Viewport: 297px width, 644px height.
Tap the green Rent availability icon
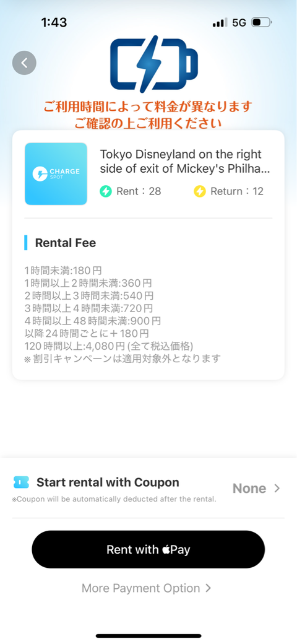coord(106,191)
